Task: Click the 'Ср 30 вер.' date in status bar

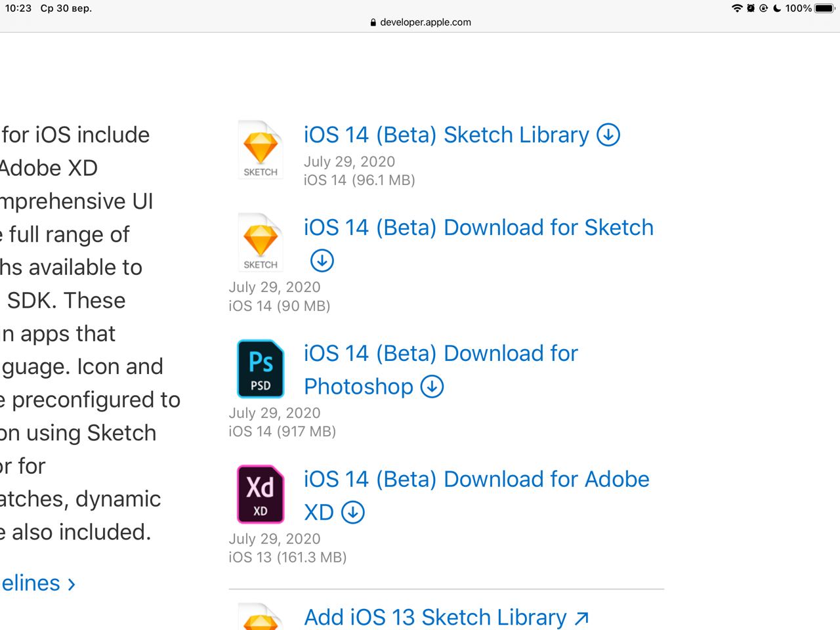Action: [66, 9]
